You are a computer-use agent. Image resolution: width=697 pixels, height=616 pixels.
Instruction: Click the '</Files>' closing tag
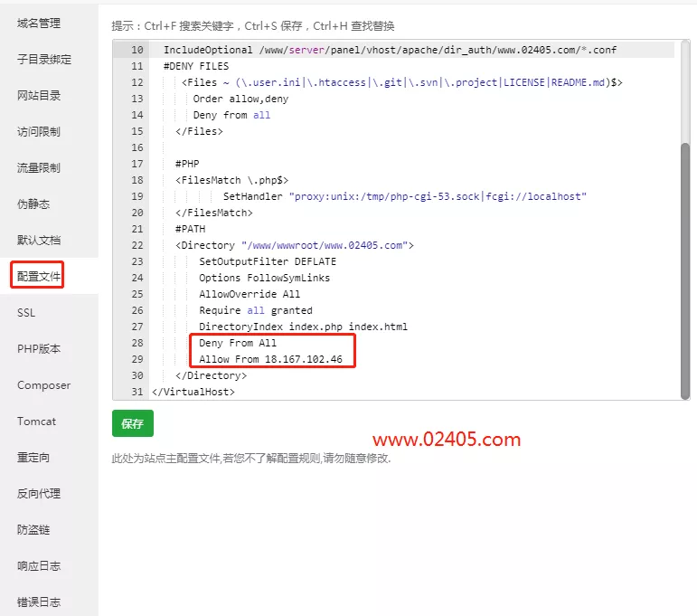click(x=199, y=131)
